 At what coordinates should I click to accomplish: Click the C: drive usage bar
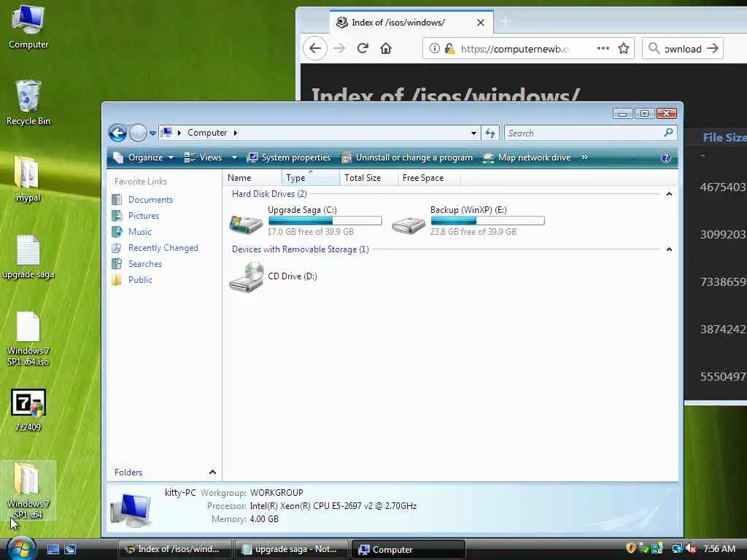(325, 221)
